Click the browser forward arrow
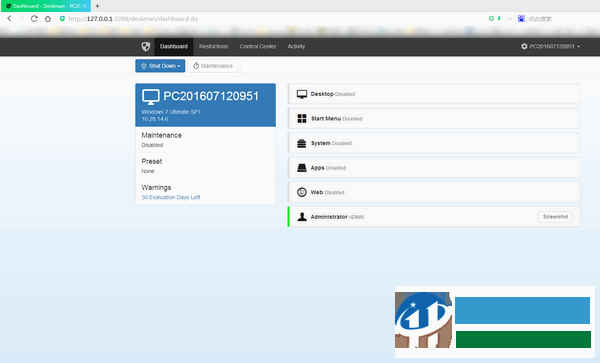Image resolution: width=600 pixels, height=363 pixels. click(22, 19)
